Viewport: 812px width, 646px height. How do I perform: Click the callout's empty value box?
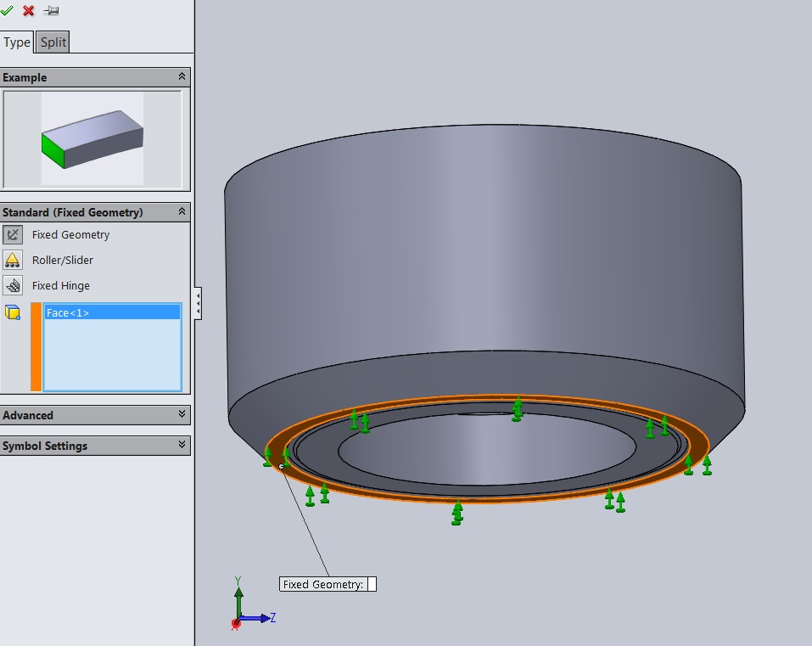(372, 584)
